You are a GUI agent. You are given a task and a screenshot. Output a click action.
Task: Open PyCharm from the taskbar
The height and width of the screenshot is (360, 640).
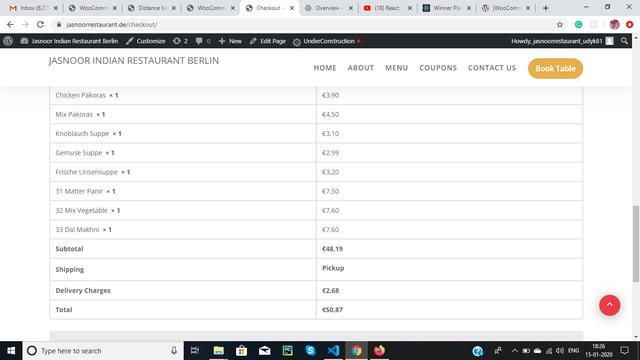point(287,351)
